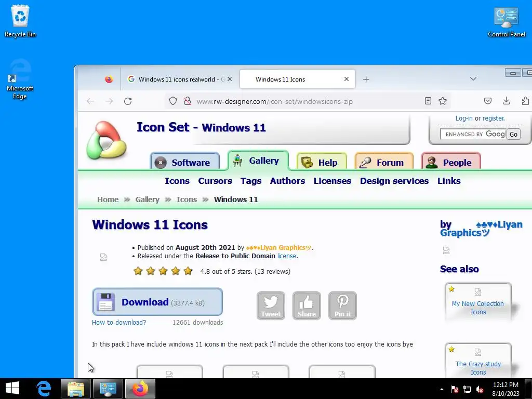
Task: Click the register link
Action: [494, 118]
